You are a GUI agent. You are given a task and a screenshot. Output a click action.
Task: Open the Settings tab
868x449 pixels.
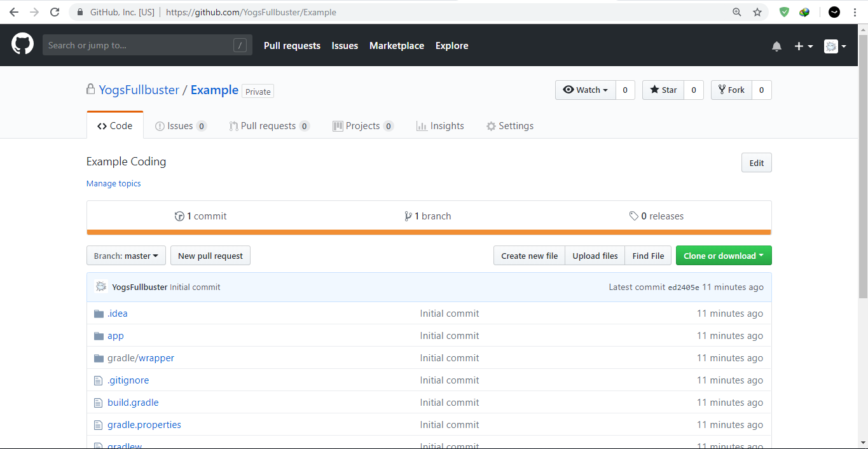point(509,126)
